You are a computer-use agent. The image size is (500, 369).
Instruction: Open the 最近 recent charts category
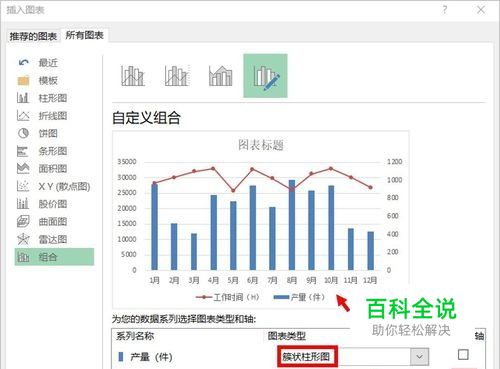[48, 62]
